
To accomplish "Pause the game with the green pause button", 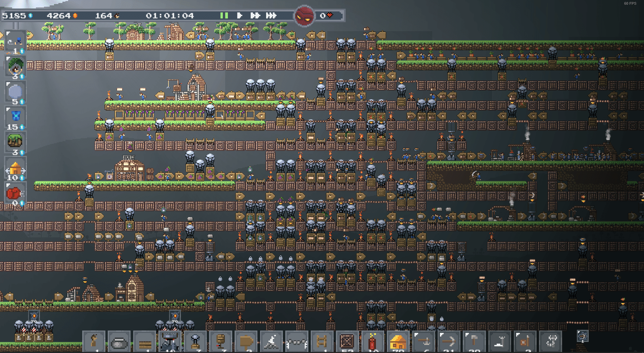I will point(224,16).
